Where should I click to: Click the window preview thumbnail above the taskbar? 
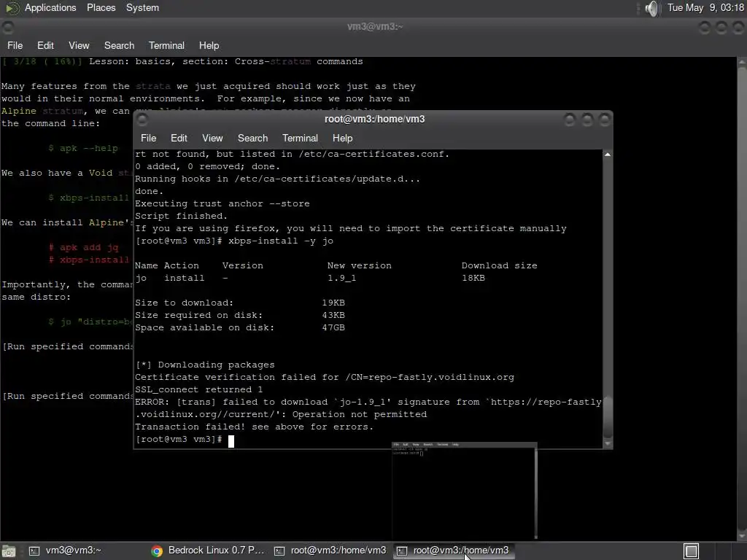pyautogui.click(x=465, y=491)
